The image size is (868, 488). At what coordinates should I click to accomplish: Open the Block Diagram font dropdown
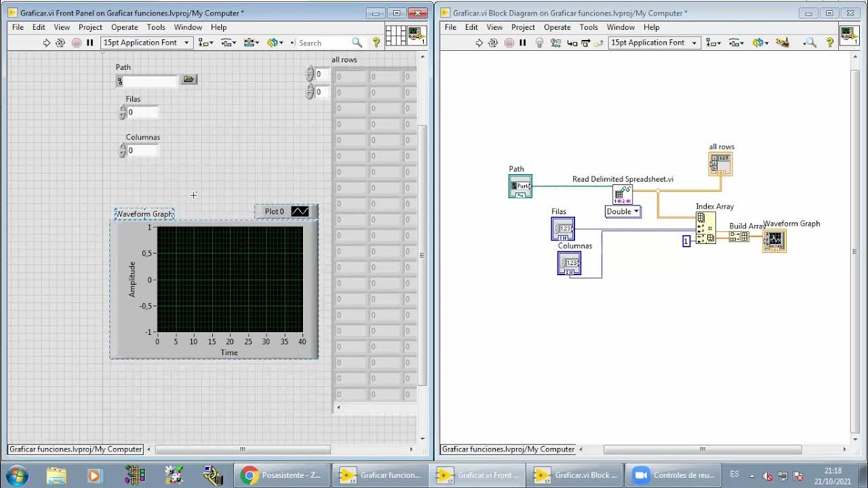654,43
